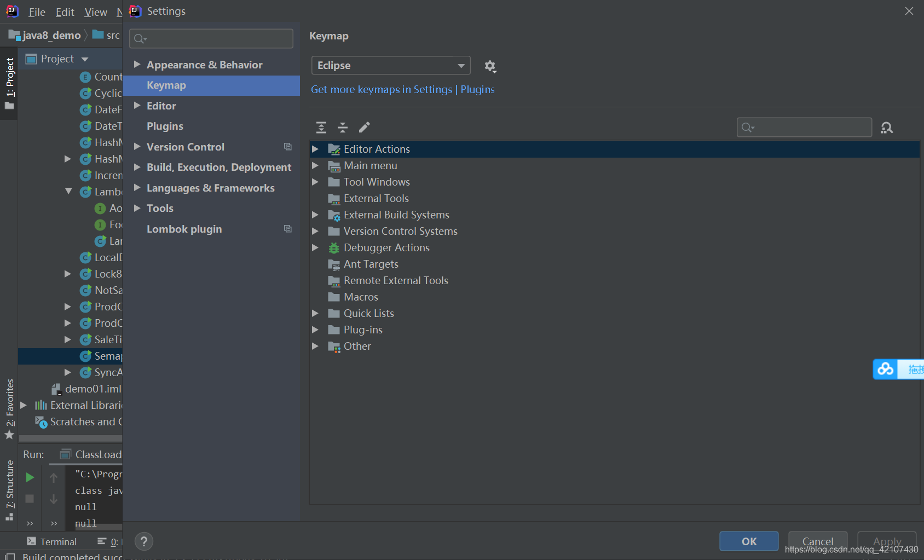Screen dimensions: 924x560
Task: Expand Version Control settings arrow
Action: click(137, 147)
